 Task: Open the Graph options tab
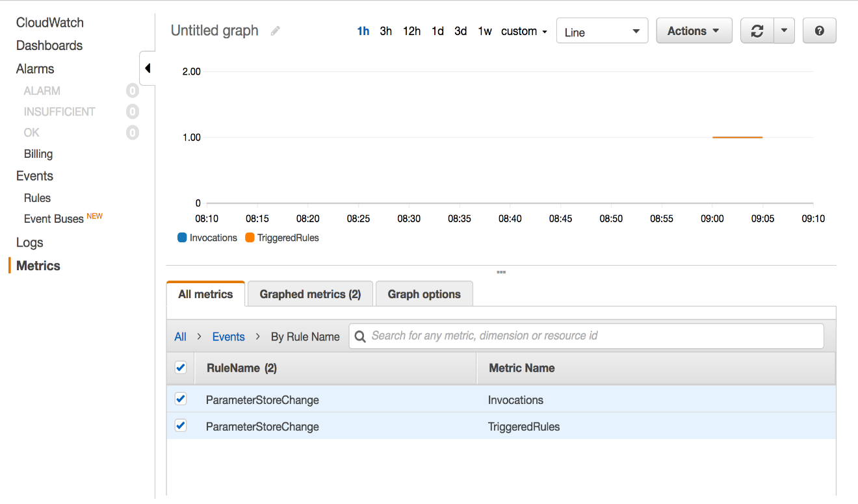tap(424, 294)
